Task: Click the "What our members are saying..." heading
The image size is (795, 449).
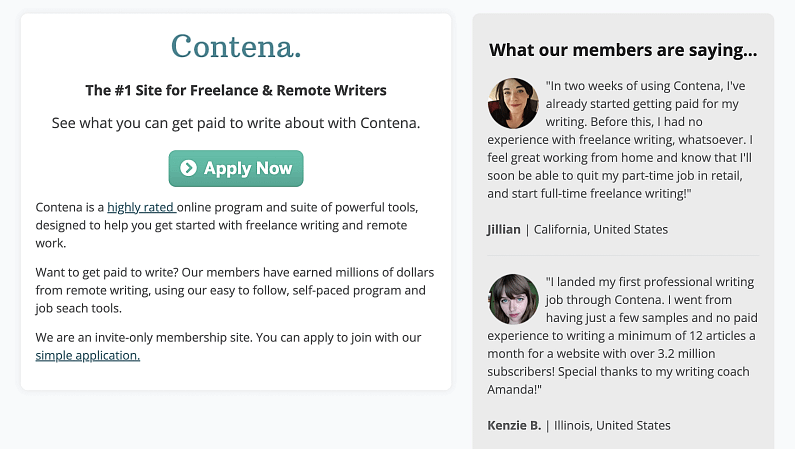Action: click(x=623, y=50)
